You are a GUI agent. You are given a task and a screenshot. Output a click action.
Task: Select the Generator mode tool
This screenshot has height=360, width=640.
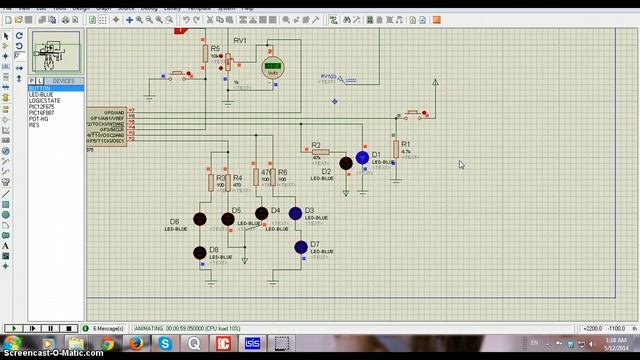pyautogui.click(x=6, y=151)
